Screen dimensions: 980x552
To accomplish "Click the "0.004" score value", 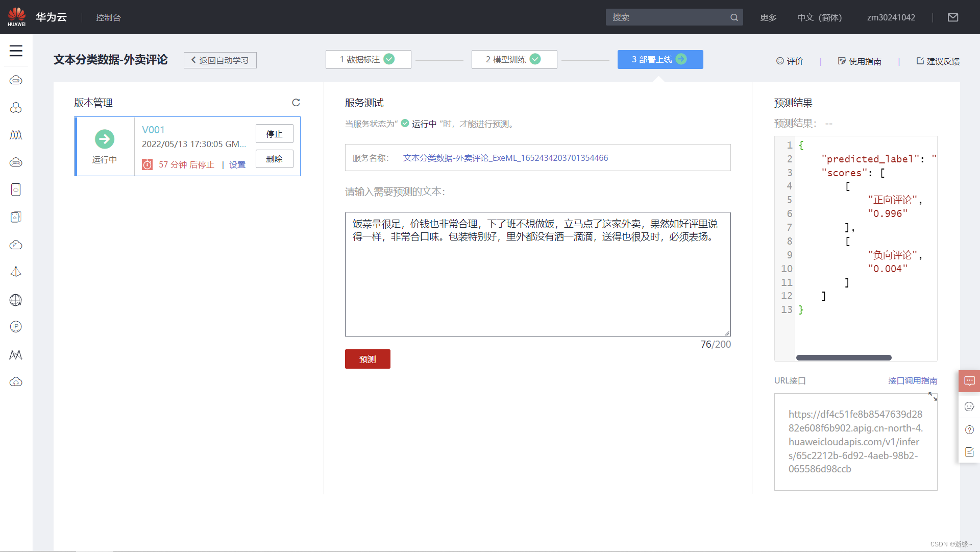I will pos(888,269).
